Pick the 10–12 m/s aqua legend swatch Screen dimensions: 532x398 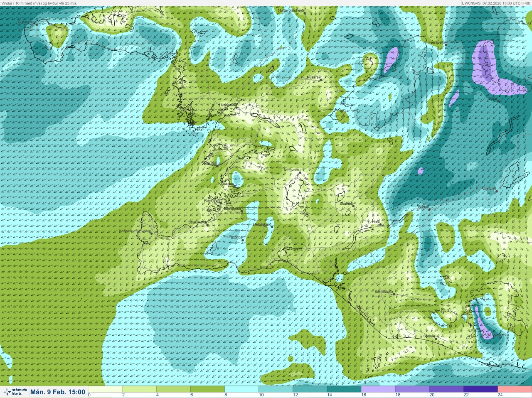(276, 389)
